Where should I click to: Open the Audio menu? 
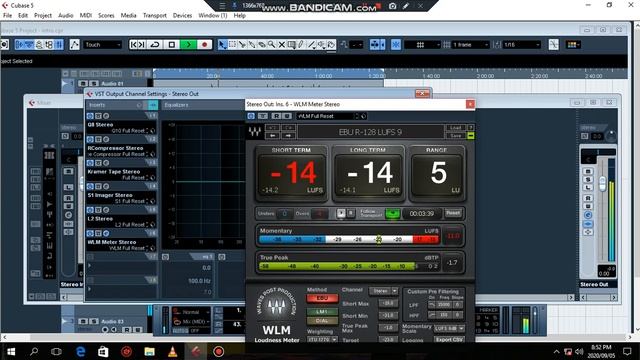tap(65, 16)
